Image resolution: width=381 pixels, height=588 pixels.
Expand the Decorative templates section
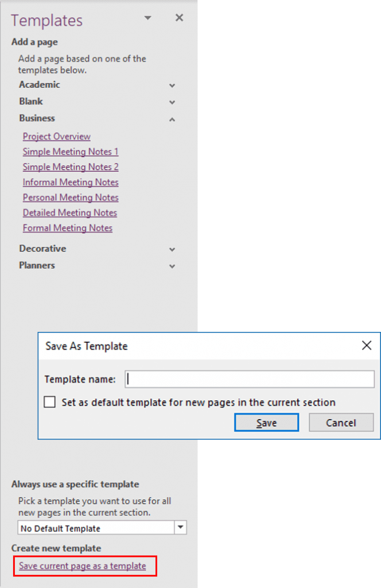pyautogui.click(x=172, y=249)
